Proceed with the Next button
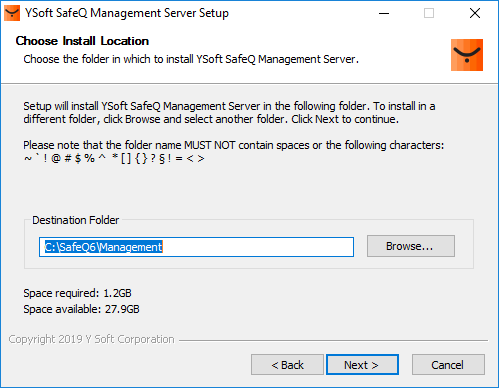The height and width of the screenshot is (388, 499). pos(362,365)
